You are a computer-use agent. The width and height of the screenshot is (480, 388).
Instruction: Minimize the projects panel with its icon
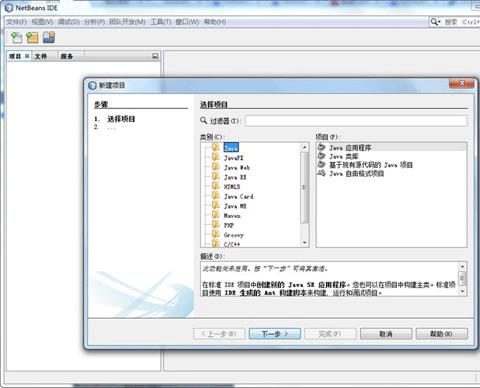click(x=155, y=56)
